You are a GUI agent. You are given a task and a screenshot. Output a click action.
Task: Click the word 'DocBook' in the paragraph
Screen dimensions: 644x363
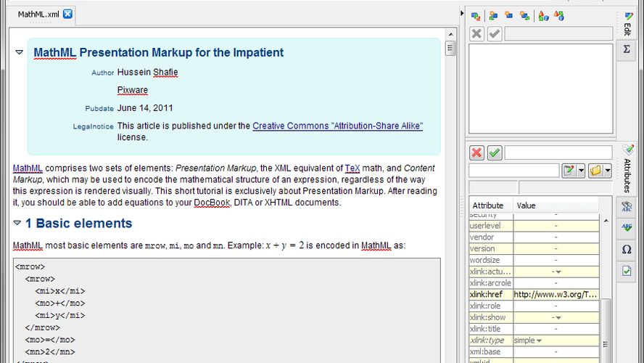tap(212, 203)
